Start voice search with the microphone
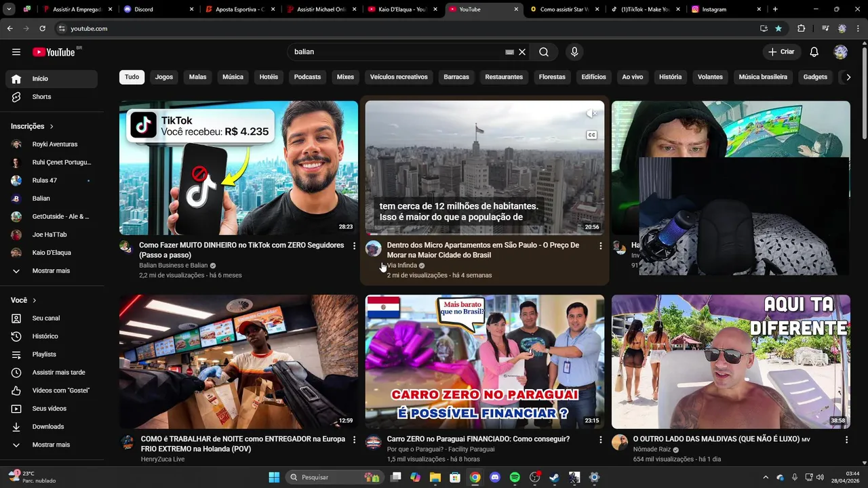 click(574, 52)
